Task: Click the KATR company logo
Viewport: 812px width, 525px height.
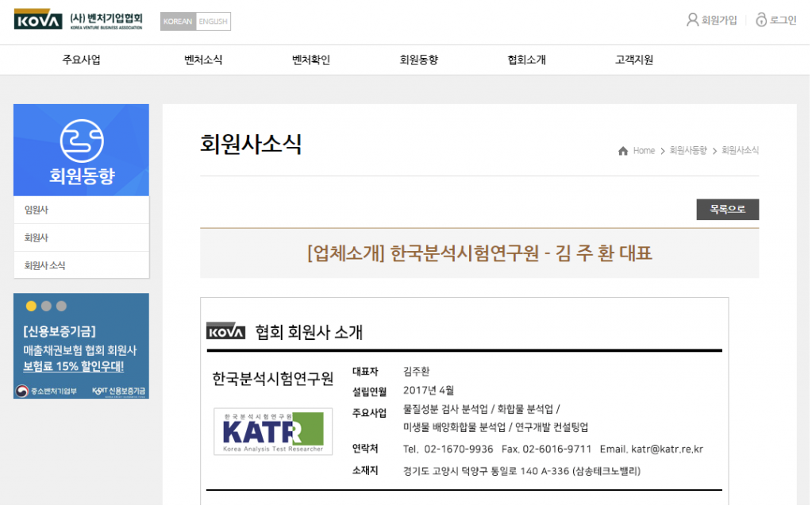Action: (x=273, y=431)
